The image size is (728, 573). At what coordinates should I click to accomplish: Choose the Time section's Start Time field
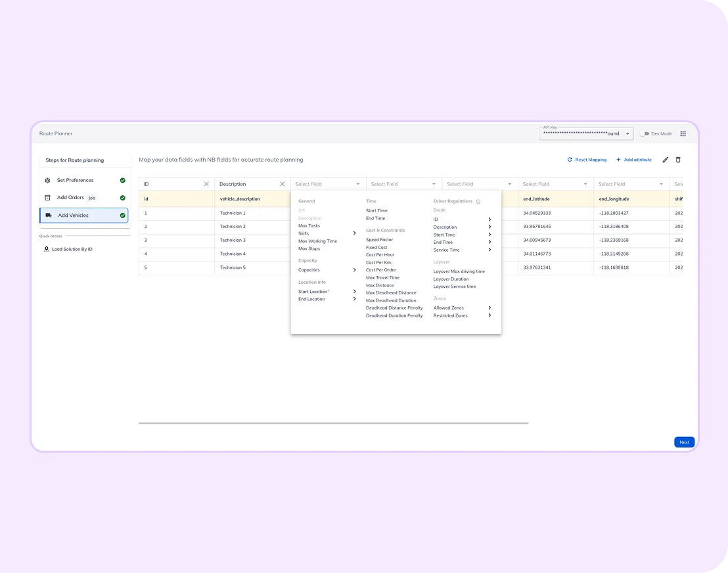(x=376, y=211)
